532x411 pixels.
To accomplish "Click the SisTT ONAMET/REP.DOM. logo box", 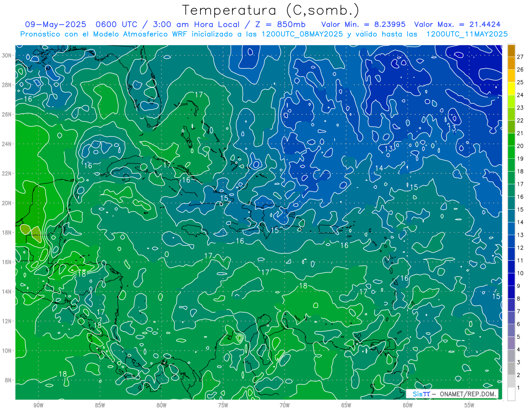I will [452, 394].
